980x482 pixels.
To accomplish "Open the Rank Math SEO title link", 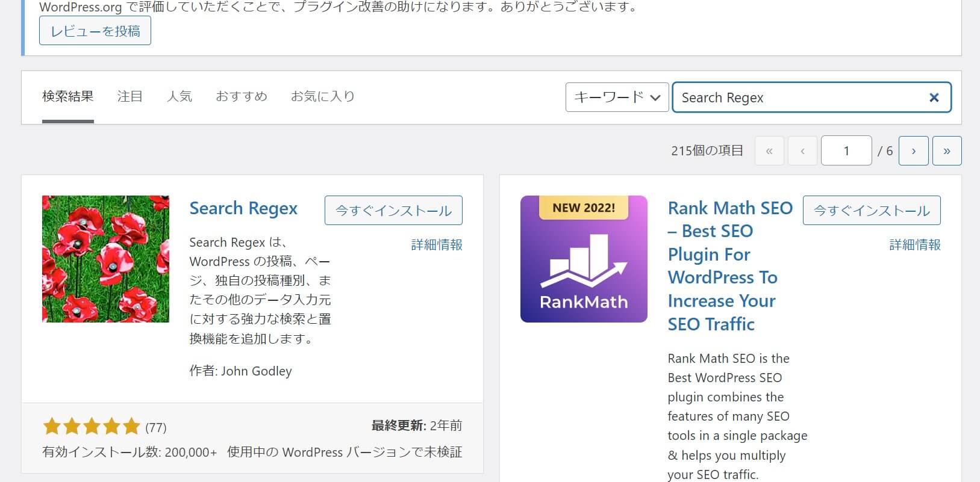I will point(730,266).
